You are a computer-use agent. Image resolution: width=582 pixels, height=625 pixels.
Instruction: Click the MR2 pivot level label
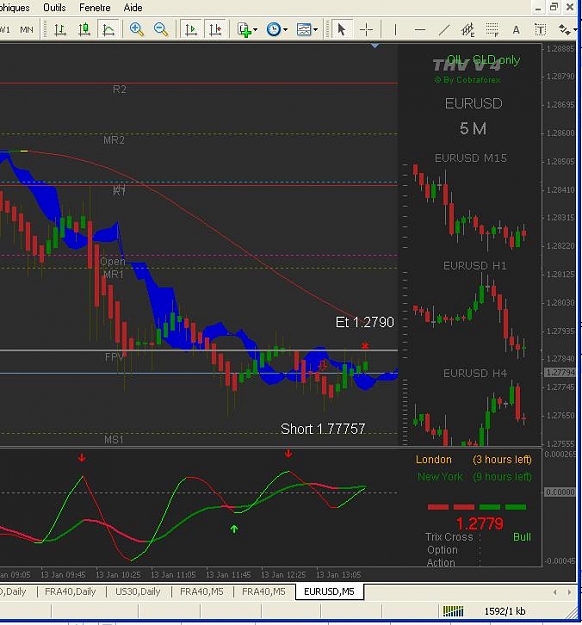click(x=114, y=140)
